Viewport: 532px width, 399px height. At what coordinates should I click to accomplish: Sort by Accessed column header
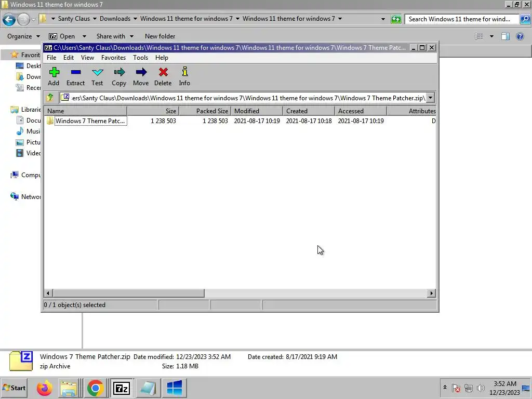point(361,111)
